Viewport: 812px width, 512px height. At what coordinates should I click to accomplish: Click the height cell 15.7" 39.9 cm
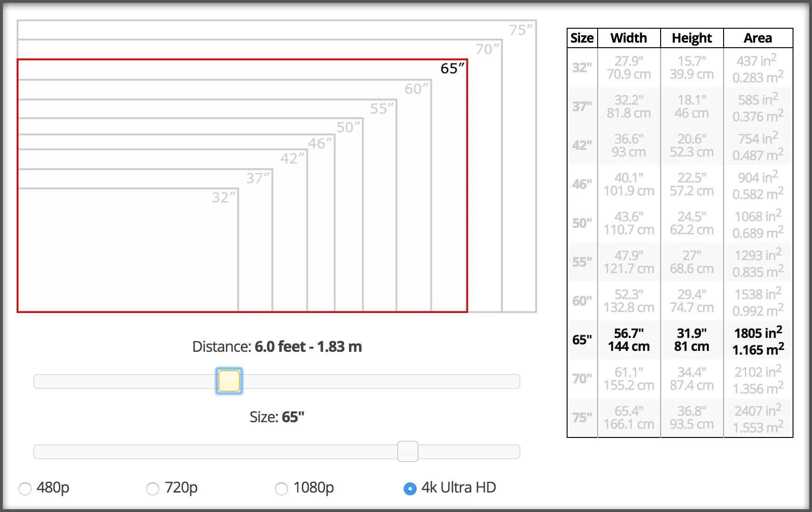click(x=692, y=68)
